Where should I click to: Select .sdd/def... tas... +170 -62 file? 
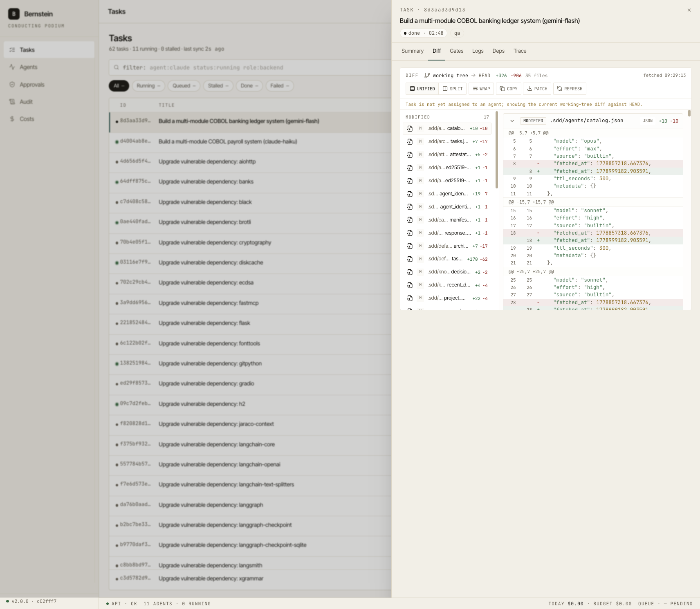pos(447,259)
